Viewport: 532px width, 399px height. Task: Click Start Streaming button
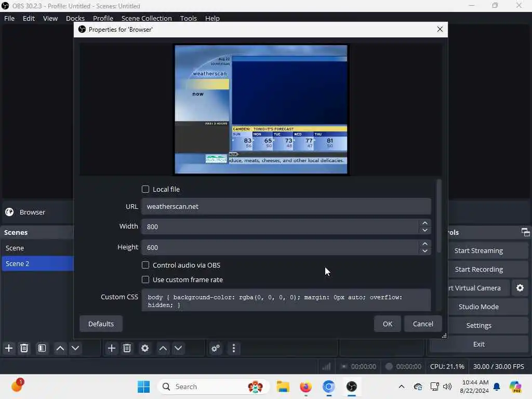488,251
